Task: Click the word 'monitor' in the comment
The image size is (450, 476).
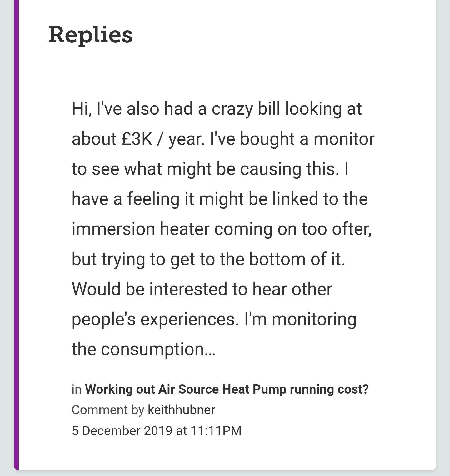Action: [x=344, y=139]
